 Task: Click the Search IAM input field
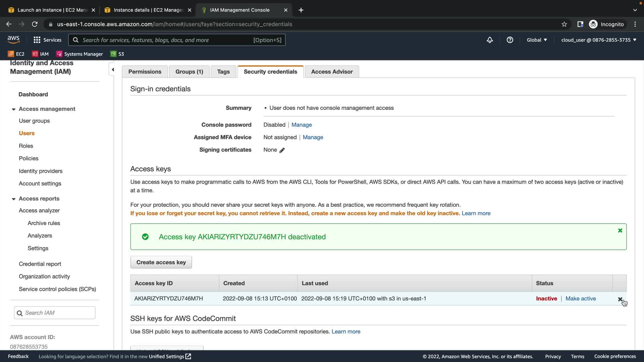pos(59,313)
